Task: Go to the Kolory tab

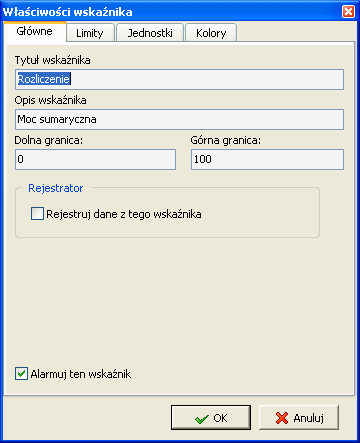Action: (x=211, y=33)
